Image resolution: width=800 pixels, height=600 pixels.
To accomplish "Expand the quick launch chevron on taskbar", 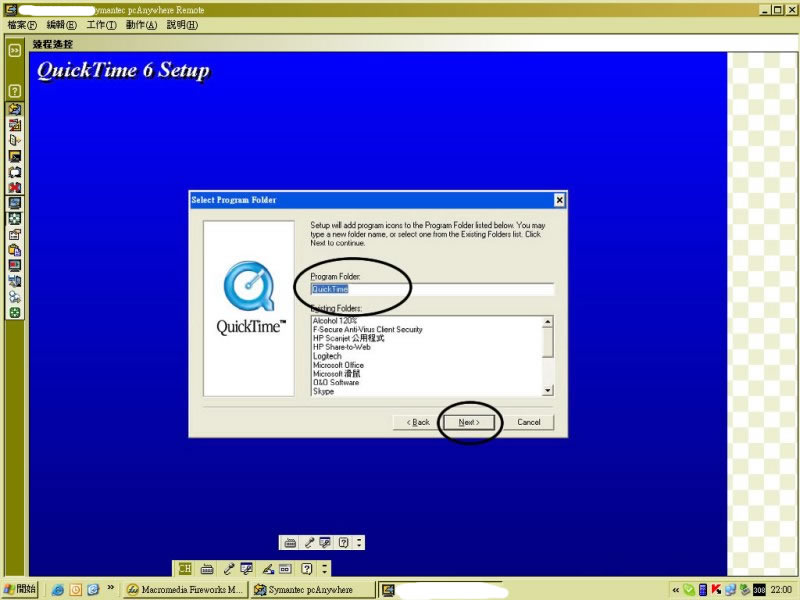I will [110, 588].
